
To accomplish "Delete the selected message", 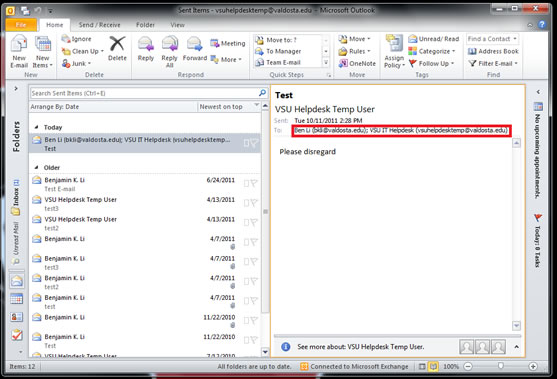I will (117, 49).
